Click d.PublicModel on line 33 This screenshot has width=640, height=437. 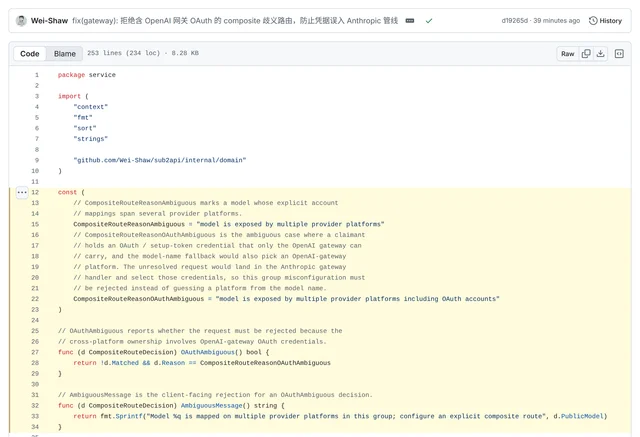[578, 416]
